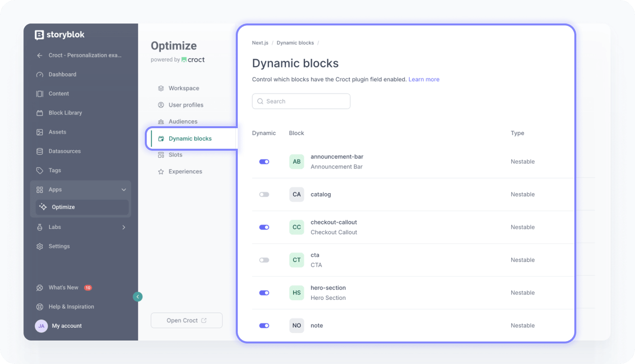Collapse the Apps section chevron
The height and width of the screenshot is (364, 635).
[124, 190]
